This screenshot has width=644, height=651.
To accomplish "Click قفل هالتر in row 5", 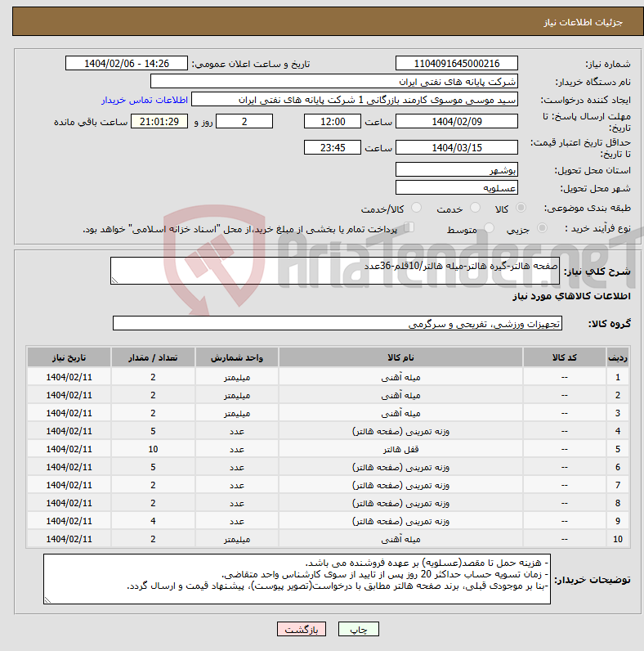I will (400, 449).
